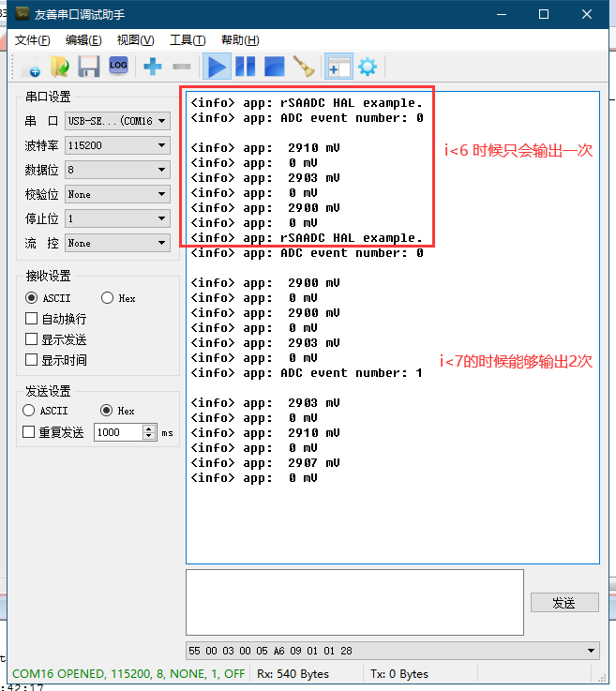
Task: Expand the 停止位 1 dropdown
Action: 117,218
